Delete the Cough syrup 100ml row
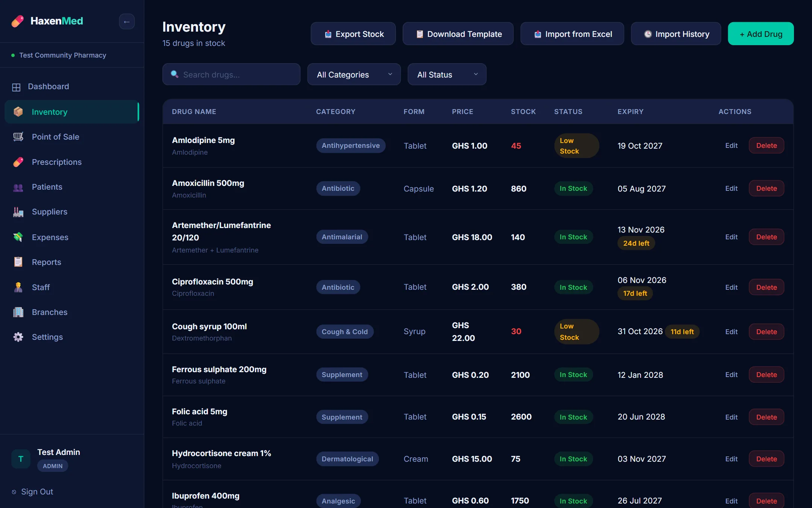Screen dimensions: 812x508 point(766,332)
